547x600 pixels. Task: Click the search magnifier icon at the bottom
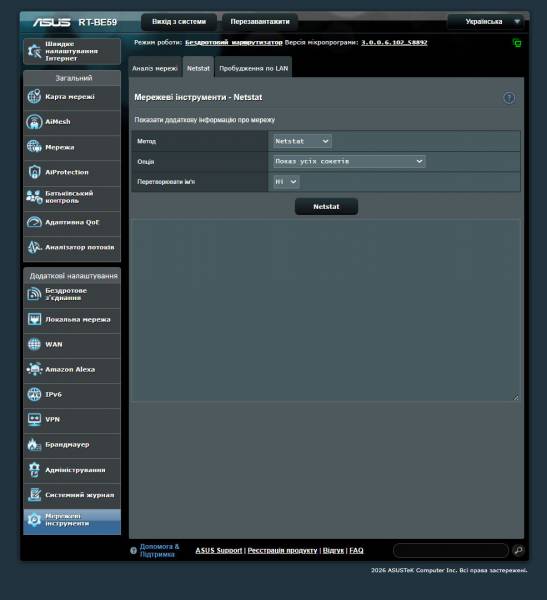[x=518, y=550]
